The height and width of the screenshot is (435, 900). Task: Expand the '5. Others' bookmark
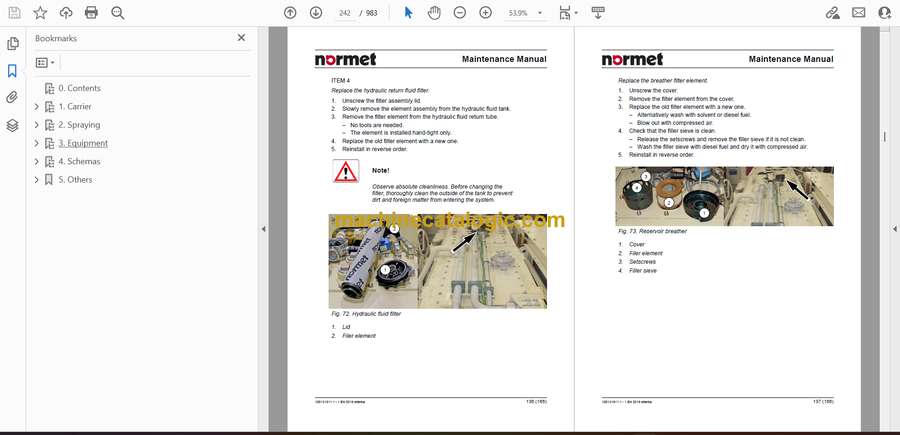37,180
